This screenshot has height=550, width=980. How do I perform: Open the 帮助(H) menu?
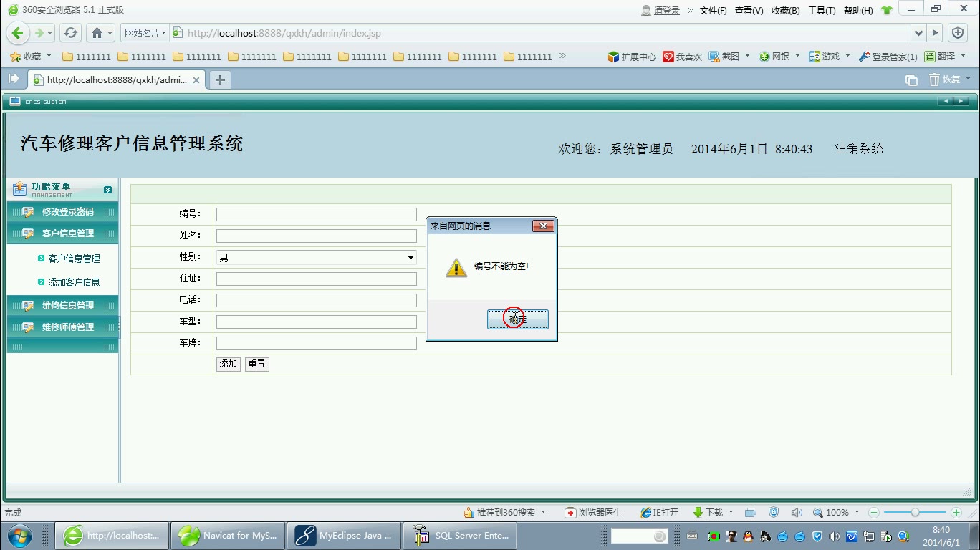pyautogui.click(x=858, y=10)
